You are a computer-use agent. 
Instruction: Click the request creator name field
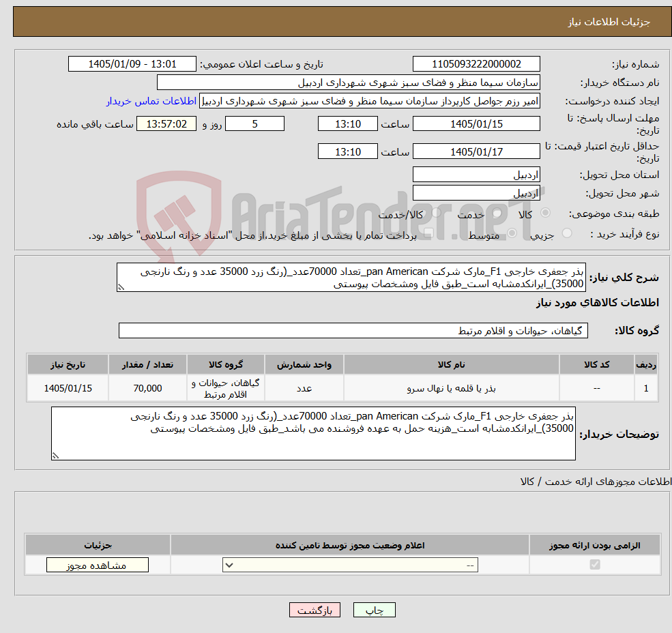pos(369,101)
